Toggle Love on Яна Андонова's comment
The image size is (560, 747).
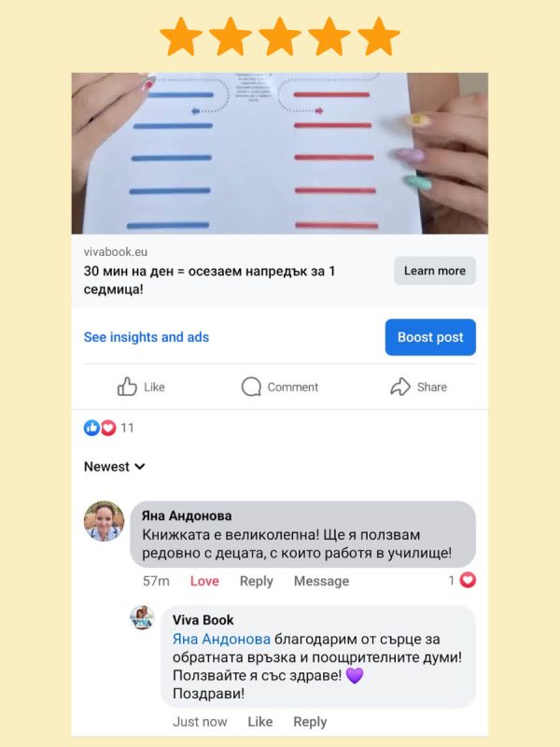pos(204,581)
